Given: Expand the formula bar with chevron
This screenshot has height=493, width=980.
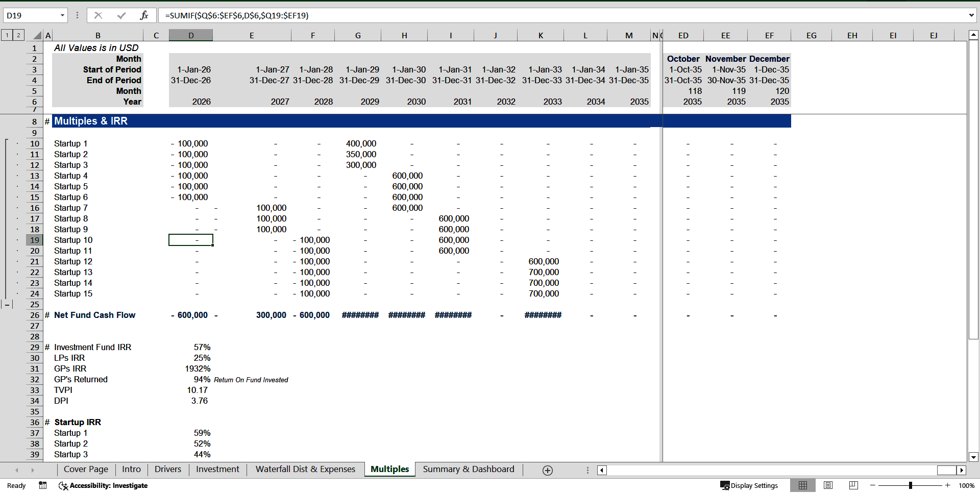Looking at the screenshot, I should click(x=971, y=15).
